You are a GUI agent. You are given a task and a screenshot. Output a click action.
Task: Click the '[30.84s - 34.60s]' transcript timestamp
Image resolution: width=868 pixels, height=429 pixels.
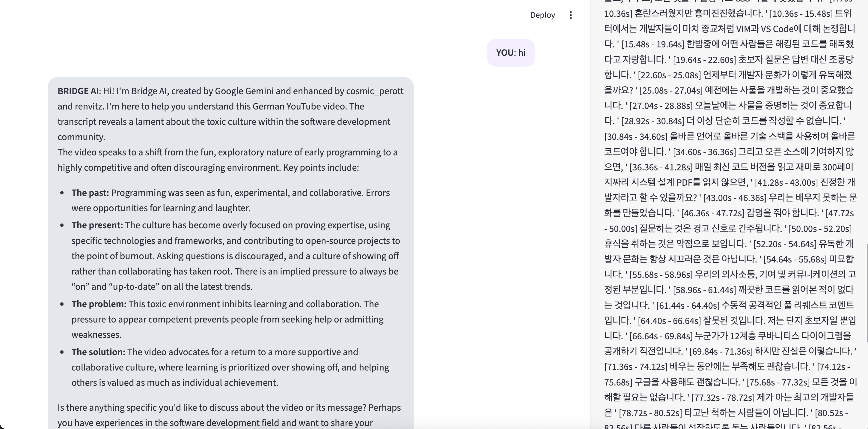[x=635, y=136]
